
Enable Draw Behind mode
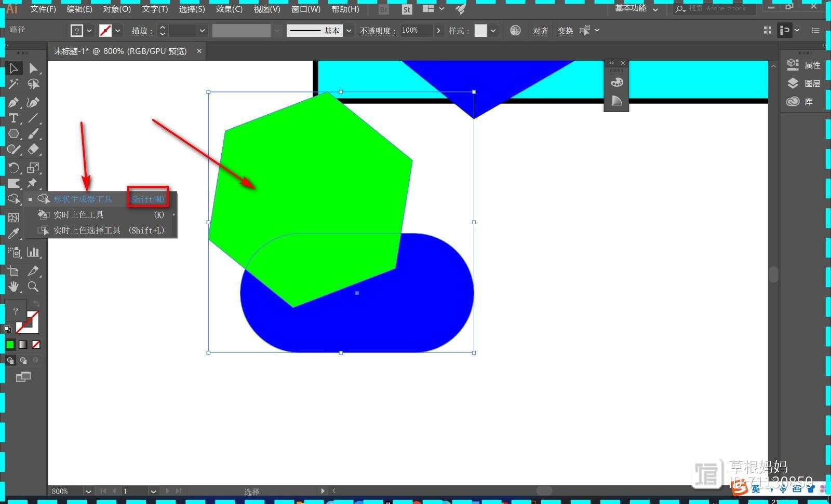pos(23,360)
